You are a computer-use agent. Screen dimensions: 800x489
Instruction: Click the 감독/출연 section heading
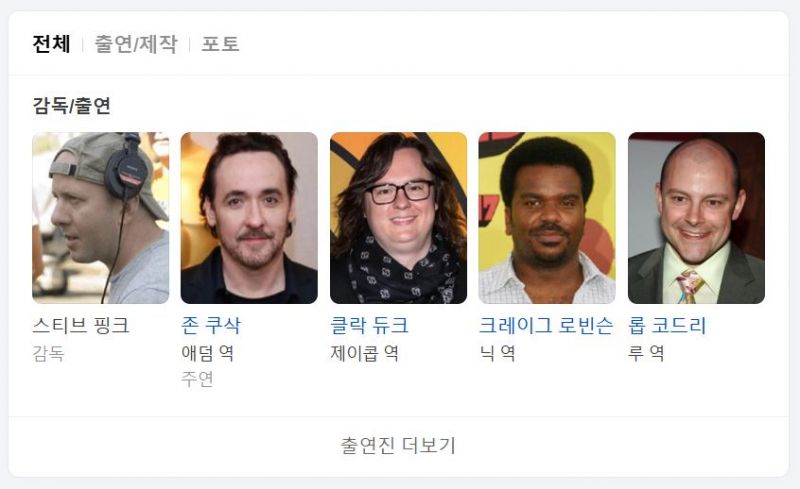coord(71,106)
